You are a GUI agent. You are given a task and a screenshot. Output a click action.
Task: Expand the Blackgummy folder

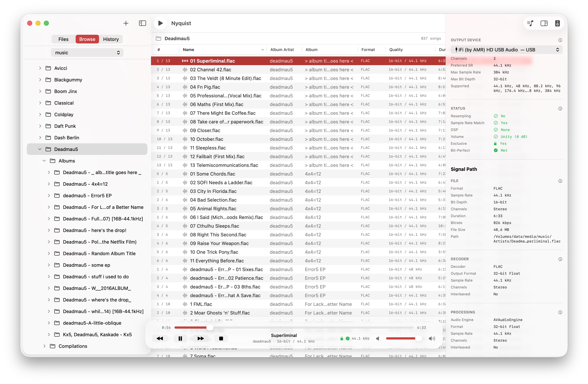tap(40, 80)
